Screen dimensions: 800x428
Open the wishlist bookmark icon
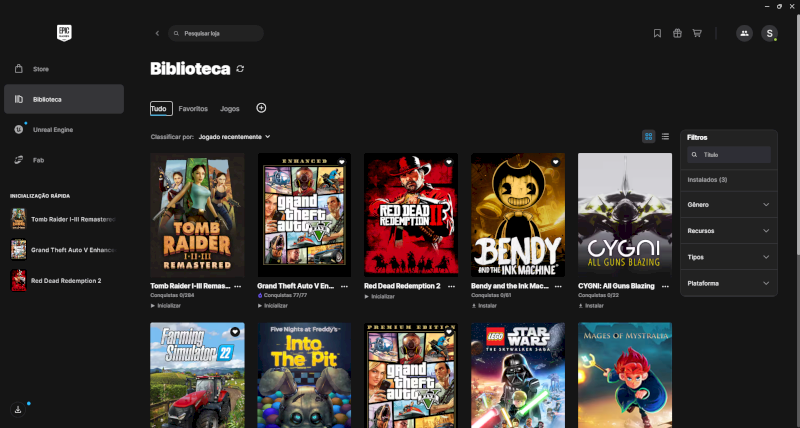click(657, 33)
